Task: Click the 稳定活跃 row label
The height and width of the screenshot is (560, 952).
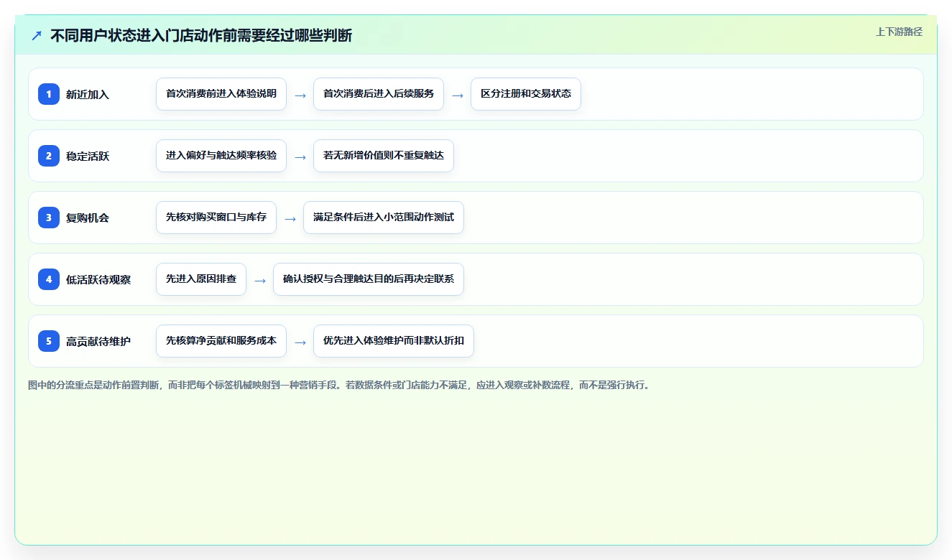Action: (88, 156)
